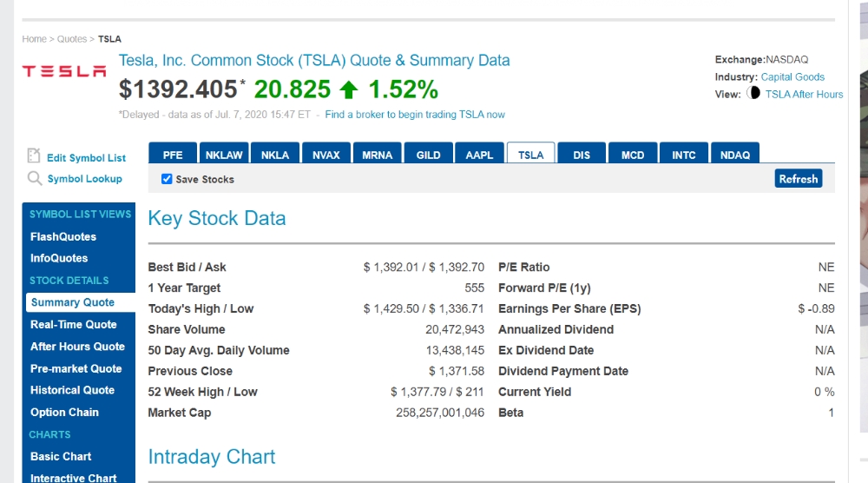Click the Tesla, Inc. Common Stock title

pyautogui.click(x=314, y=60)
